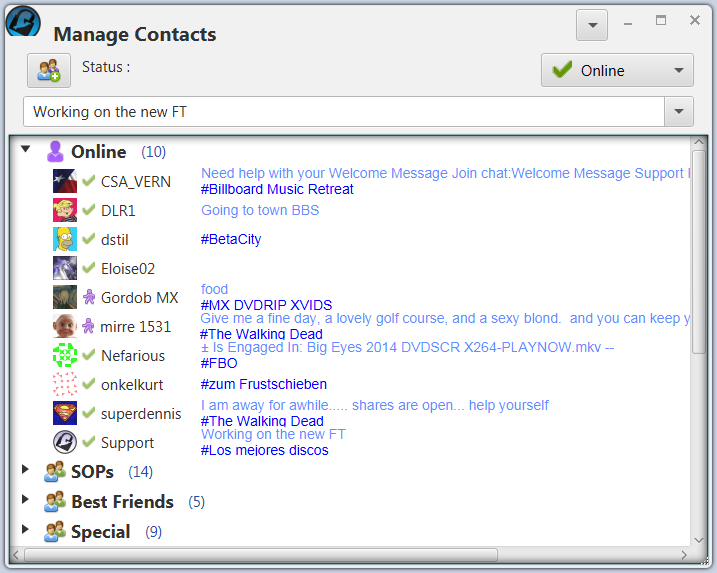Expand the SOPs group

(26, 470)
